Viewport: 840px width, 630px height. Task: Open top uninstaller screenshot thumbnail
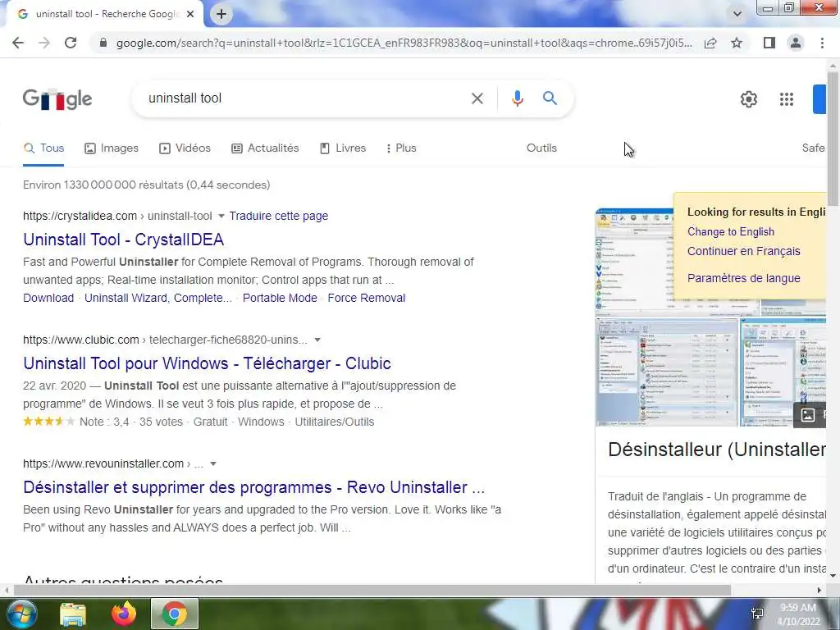point(635,262)
